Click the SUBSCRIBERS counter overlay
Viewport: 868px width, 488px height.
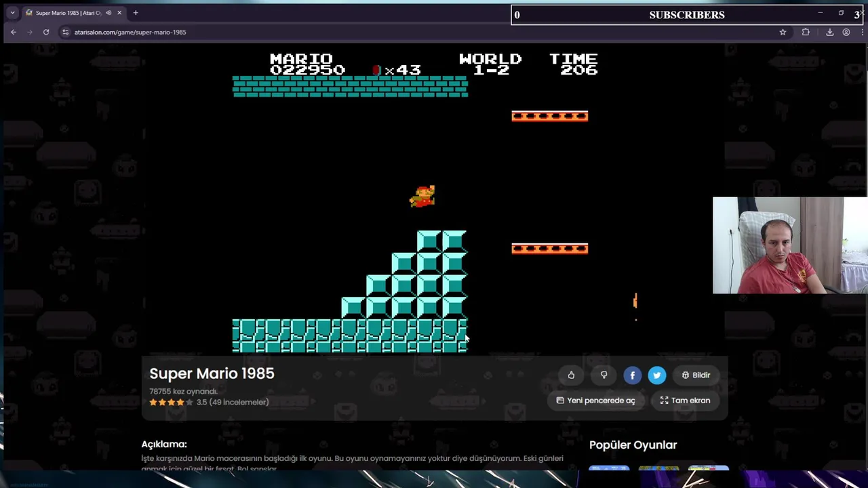687,15
